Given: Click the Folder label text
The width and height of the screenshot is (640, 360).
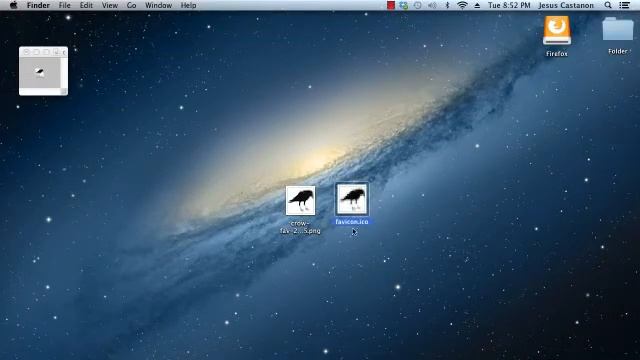Looking at the screenshot, I should point(618,51).
